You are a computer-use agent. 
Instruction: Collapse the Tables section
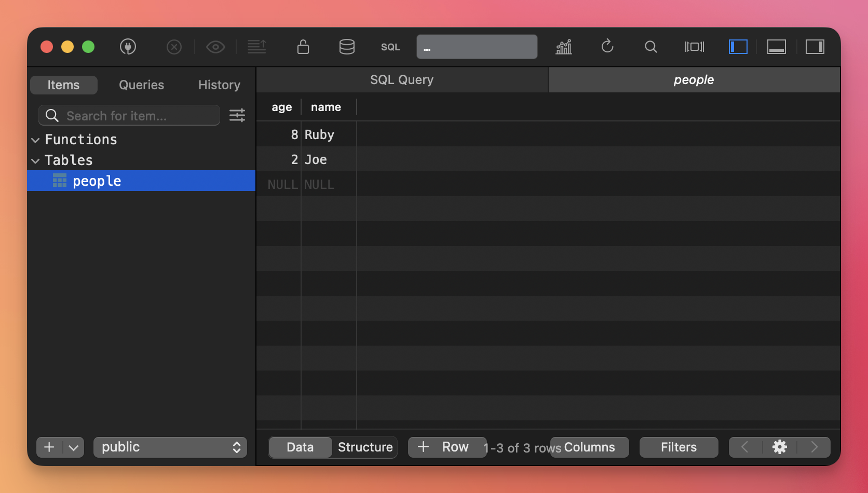(36, 161)
